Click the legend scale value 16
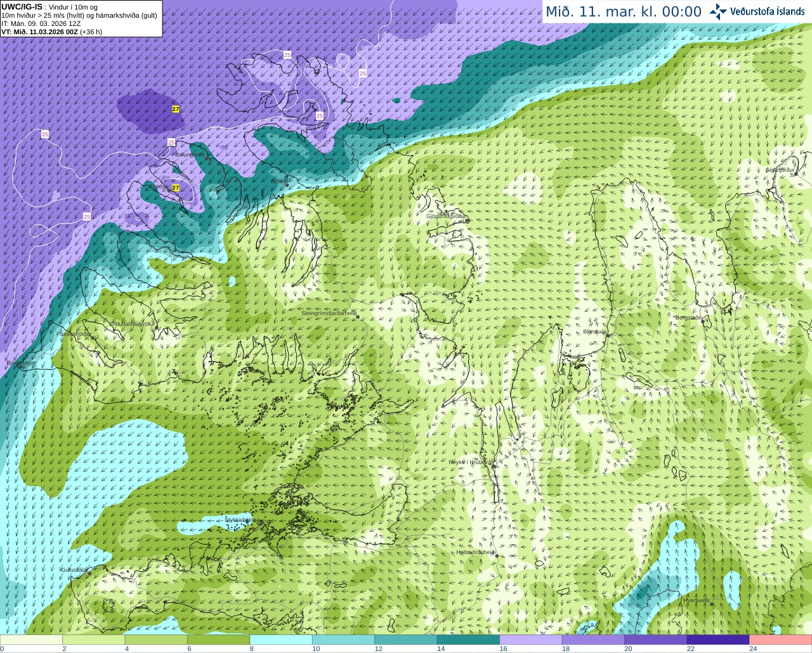812x653 pixels. (504, 649)
